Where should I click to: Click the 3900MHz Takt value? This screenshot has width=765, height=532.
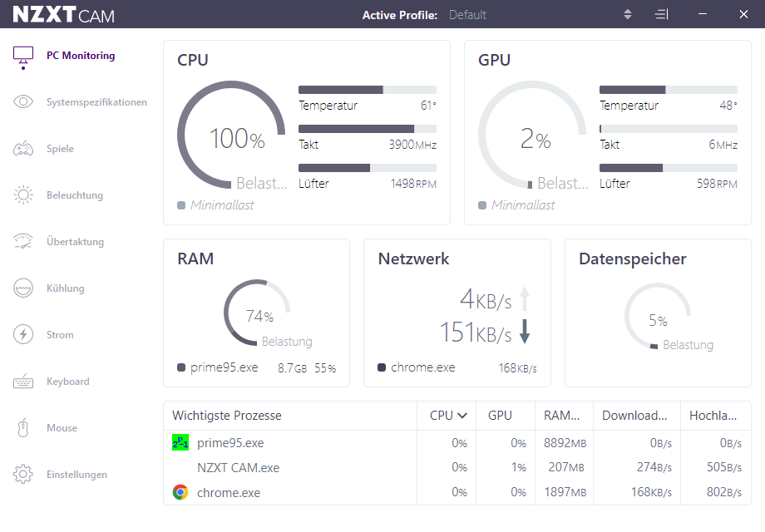tap(412, 145)
